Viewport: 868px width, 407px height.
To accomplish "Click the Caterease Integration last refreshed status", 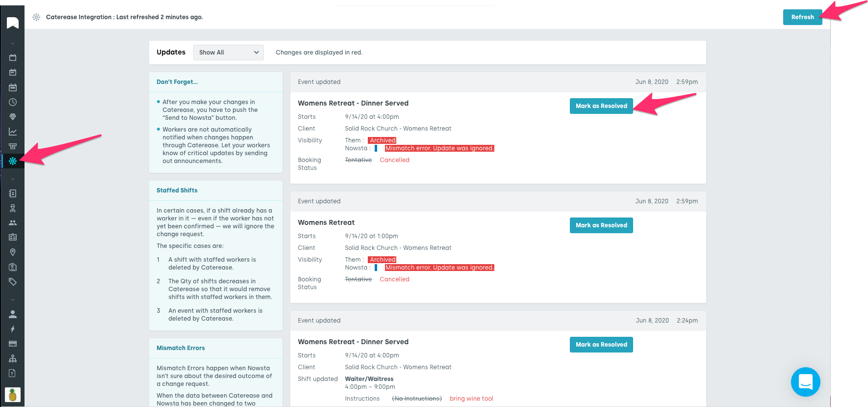I will click(125, 17).
